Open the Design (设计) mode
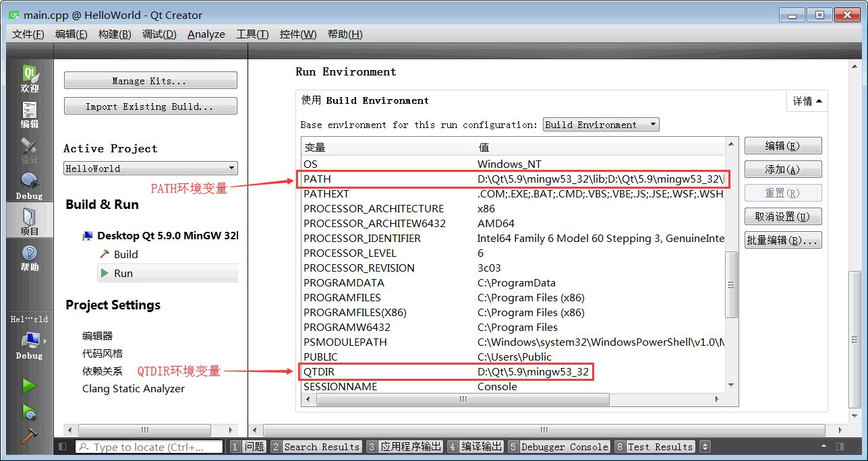The height and width of the screenshot is (461, 868). click(30, 151)
